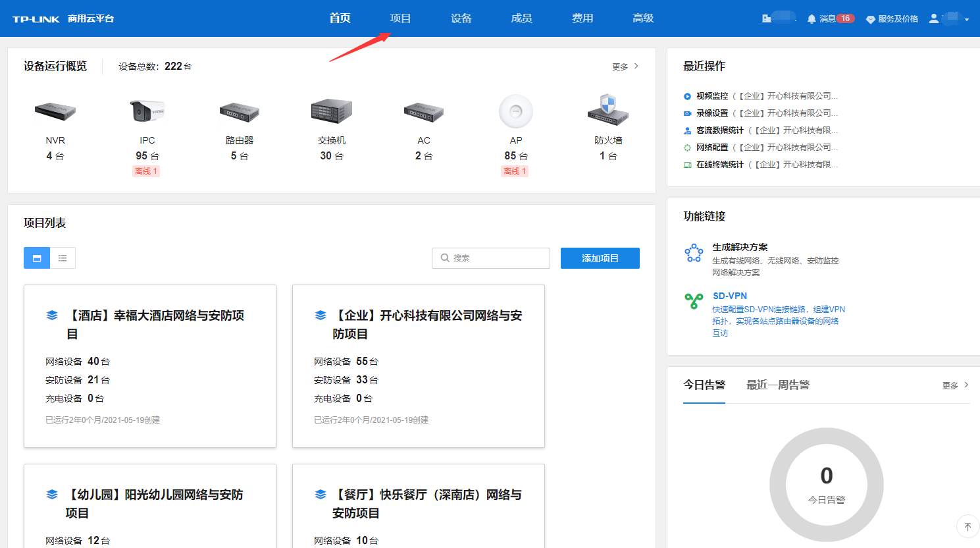Image resolution: width=980 pixels, height=548 pixels.
Task: Open the account dropdown at top right
Action: [x=949, y=18]
